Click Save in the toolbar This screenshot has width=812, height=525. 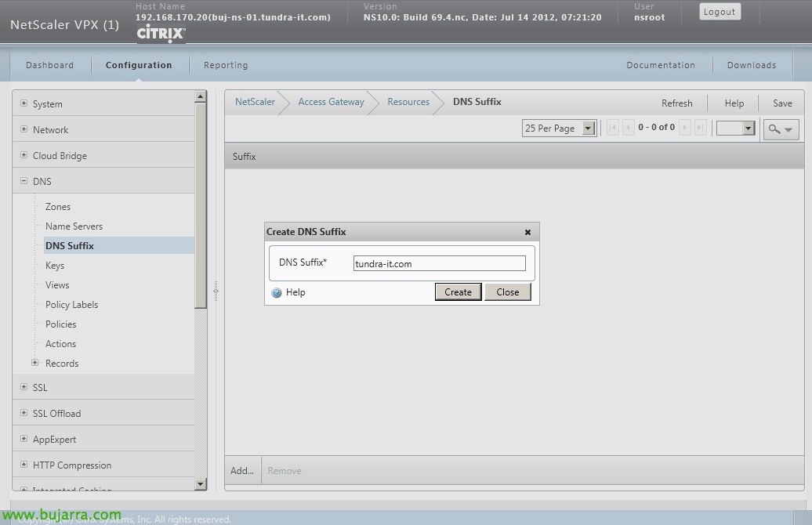[782, 103]
